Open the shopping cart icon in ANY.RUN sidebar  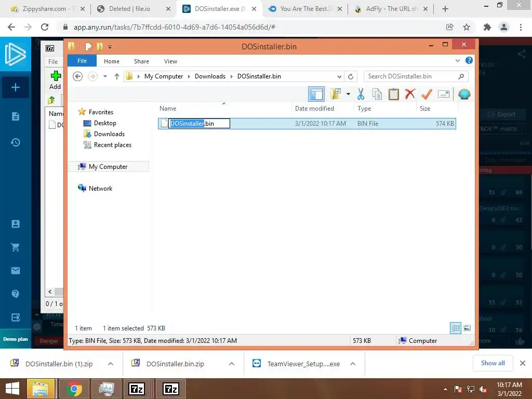[x=15, y=247]
